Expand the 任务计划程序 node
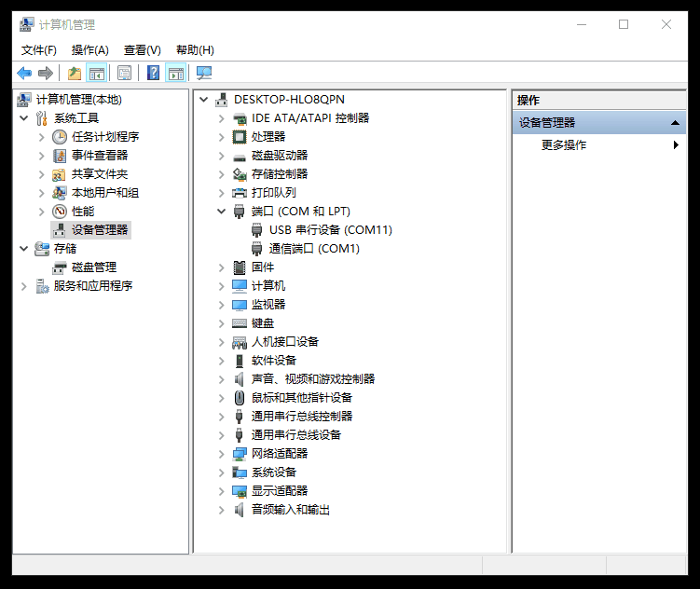 [x=42, y=137]
